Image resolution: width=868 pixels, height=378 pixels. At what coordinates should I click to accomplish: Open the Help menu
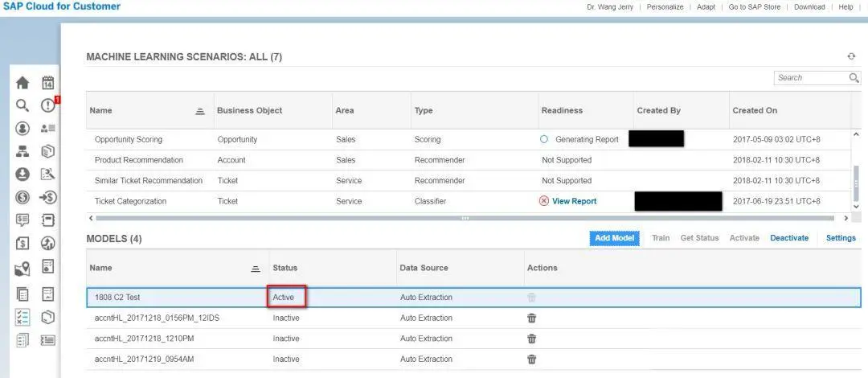(845, 7)
